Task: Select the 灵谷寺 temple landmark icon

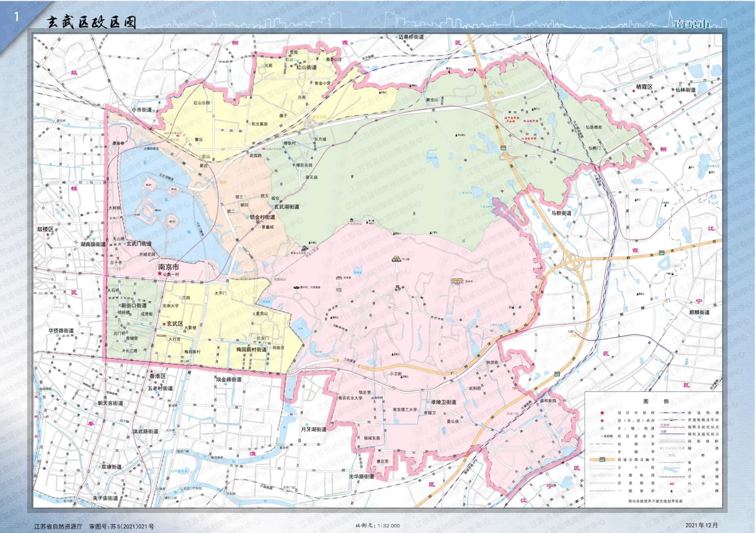Action: point(457,281)
